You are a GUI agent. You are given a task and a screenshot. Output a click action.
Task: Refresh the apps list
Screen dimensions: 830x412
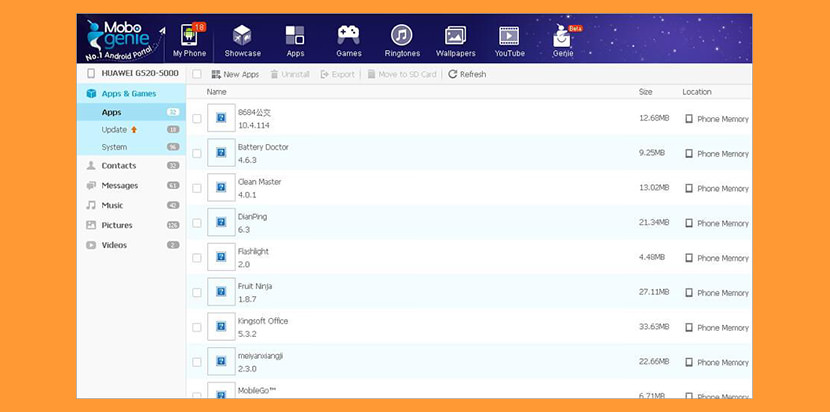[x=467, y=74]
